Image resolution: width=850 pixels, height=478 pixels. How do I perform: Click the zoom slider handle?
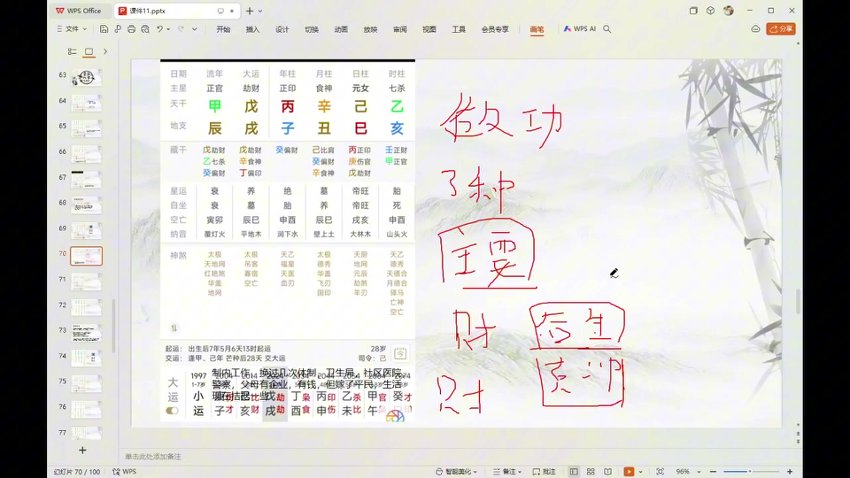pyautogui.click(x=749, y=471)
